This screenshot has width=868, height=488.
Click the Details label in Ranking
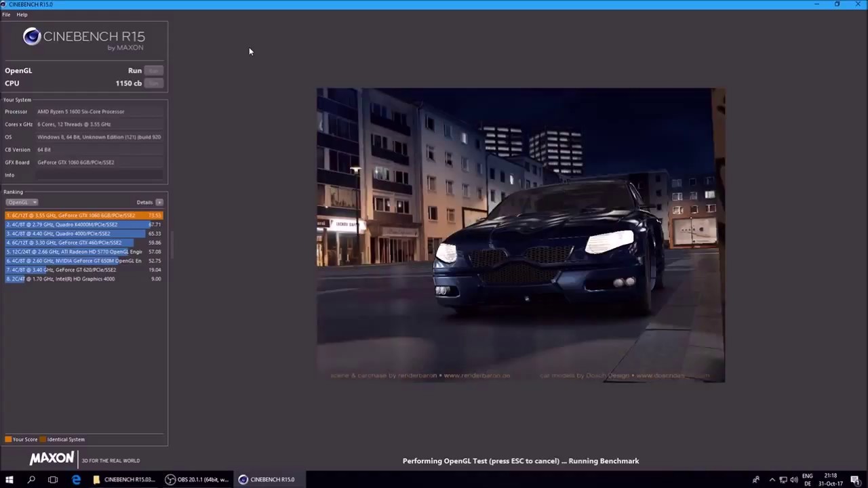144,202
